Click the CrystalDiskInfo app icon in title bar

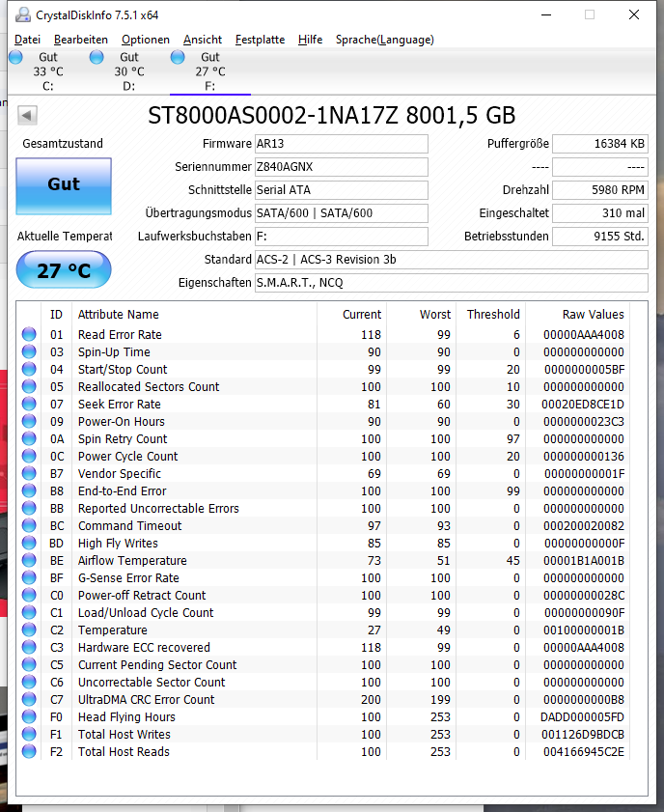[23, 15]
